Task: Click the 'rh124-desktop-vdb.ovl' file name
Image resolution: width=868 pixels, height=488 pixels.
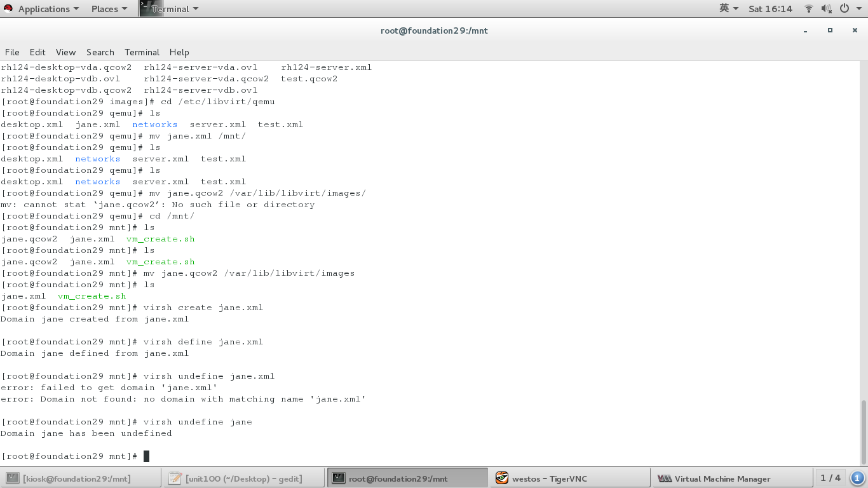Action: tap(60, 79)
